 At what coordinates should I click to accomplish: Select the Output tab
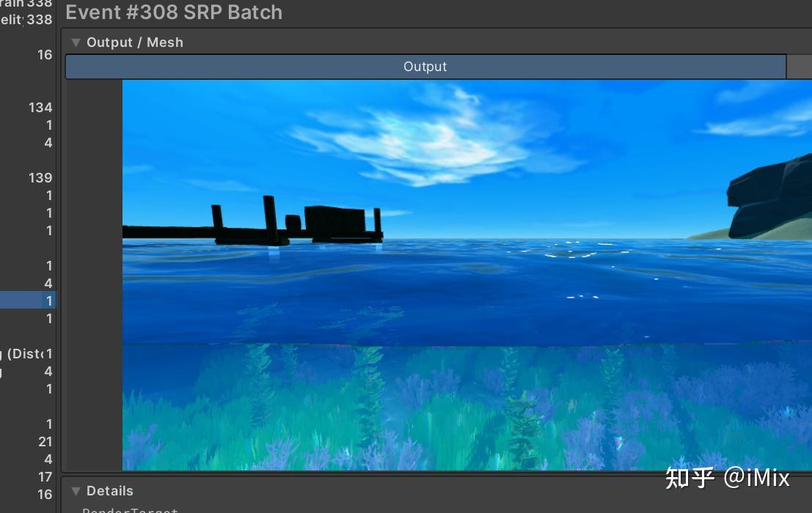pos(425,67)
